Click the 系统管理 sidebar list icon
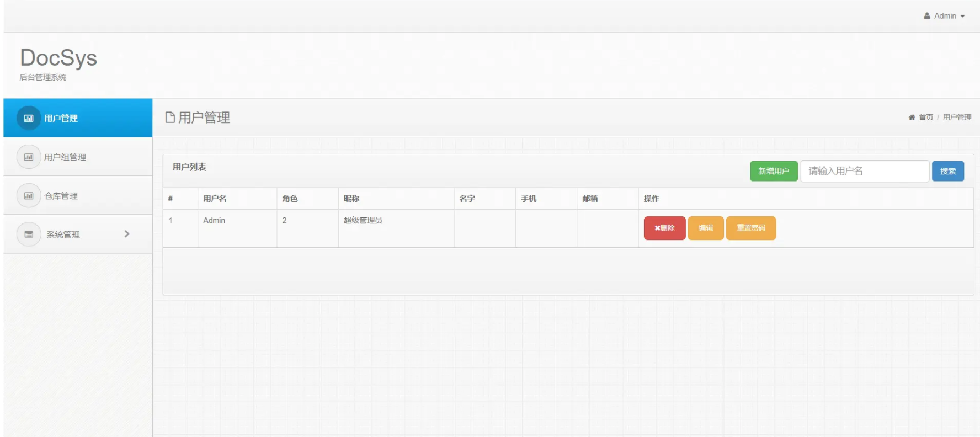The height and width of the screenshot is (437, 980). tap(29, 234)
